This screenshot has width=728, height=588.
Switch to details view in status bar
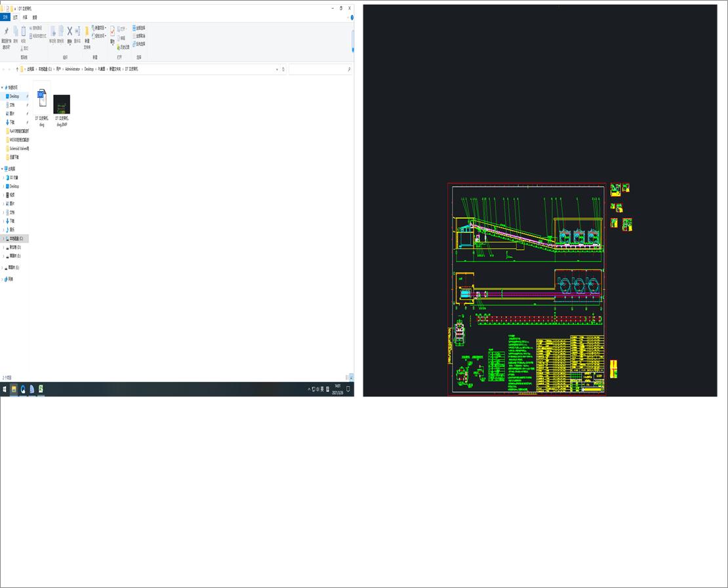pos(346,378)
